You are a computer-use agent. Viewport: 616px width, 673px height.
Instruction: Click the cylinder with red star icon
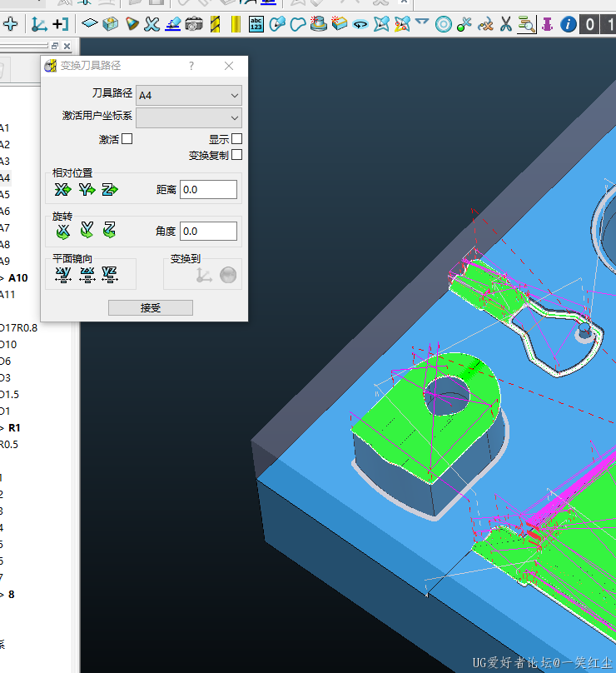318,23
